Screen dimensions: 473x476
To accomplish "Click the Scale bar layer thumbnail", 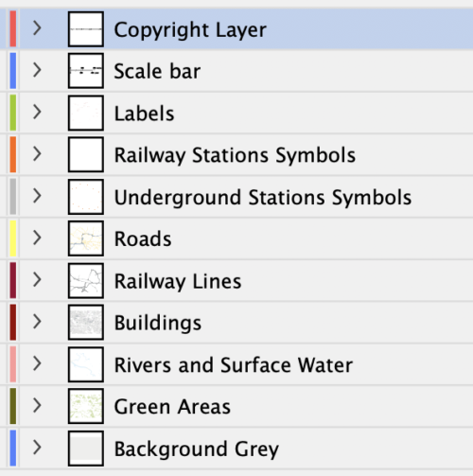I will pyautogui.click(x=86, y=71).
